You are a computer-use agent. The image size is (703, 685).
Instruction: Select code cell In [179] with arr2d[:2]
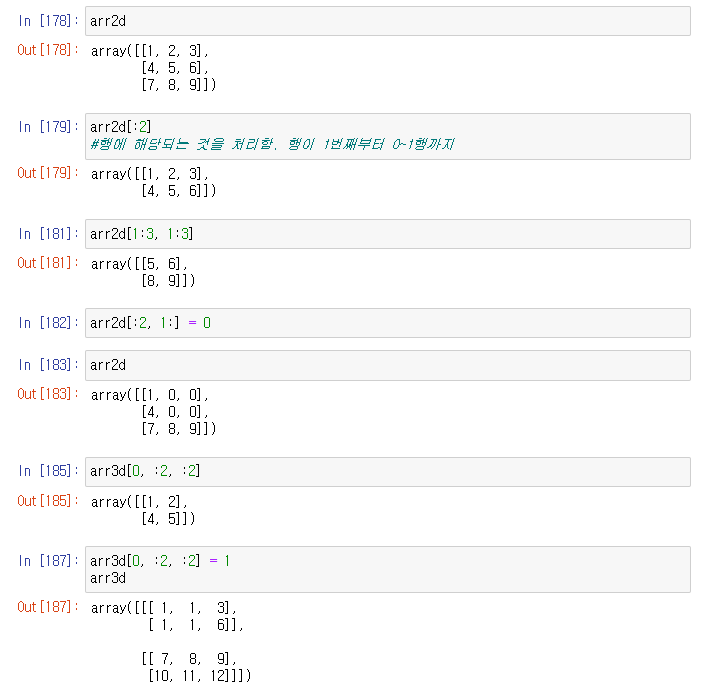tap(388, 136)
